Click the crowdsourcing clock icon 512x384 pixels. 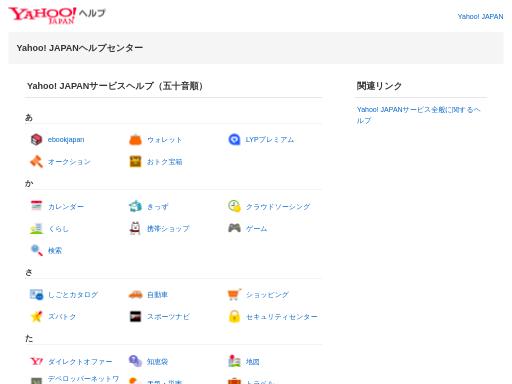[234, 206]
